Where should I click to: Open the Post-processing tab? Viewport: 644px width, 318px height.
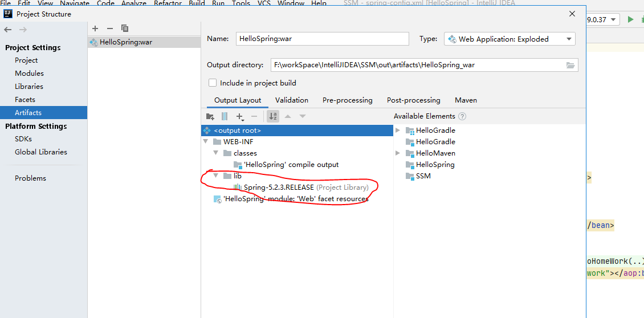(414, 100)
